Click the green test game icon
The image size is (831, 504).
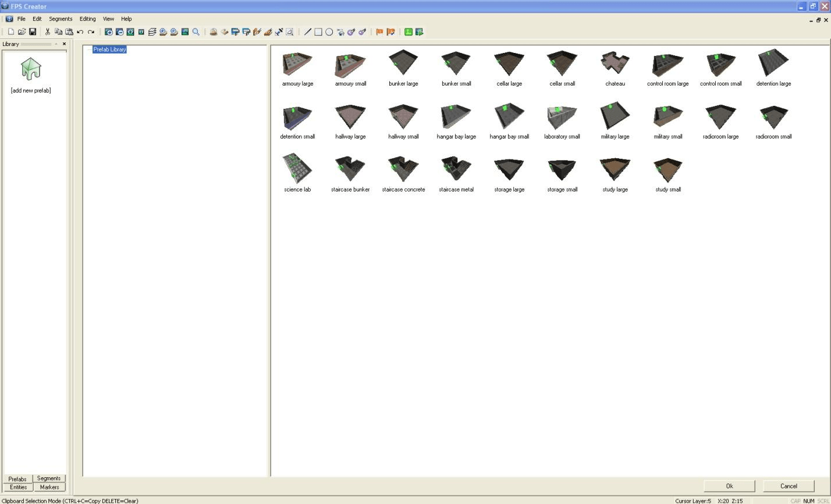click(409, 32)
